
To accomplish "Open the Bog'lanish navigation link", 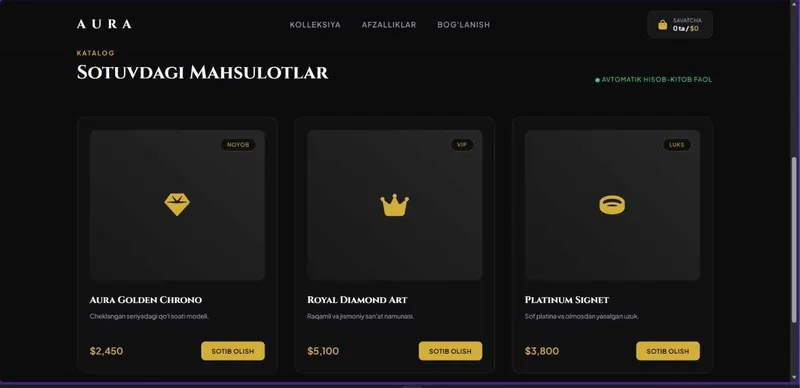I will point(463,25).
